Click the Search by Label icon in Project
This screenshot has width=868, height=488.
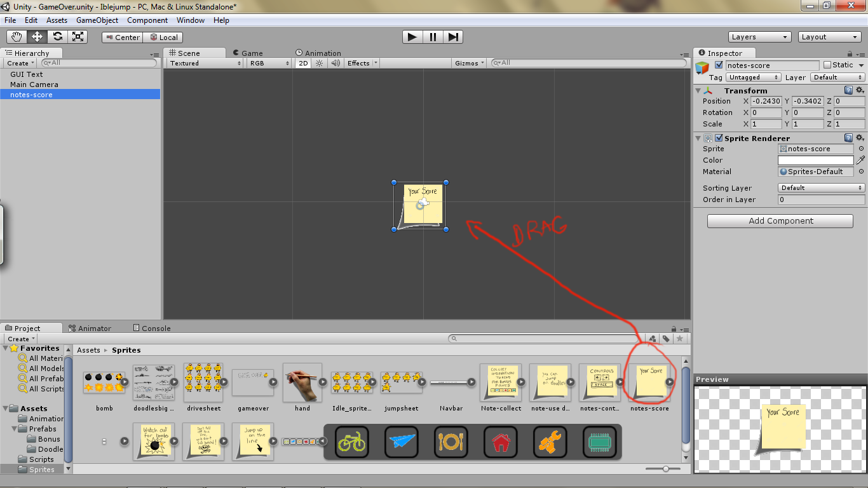(x=666, y=339)
